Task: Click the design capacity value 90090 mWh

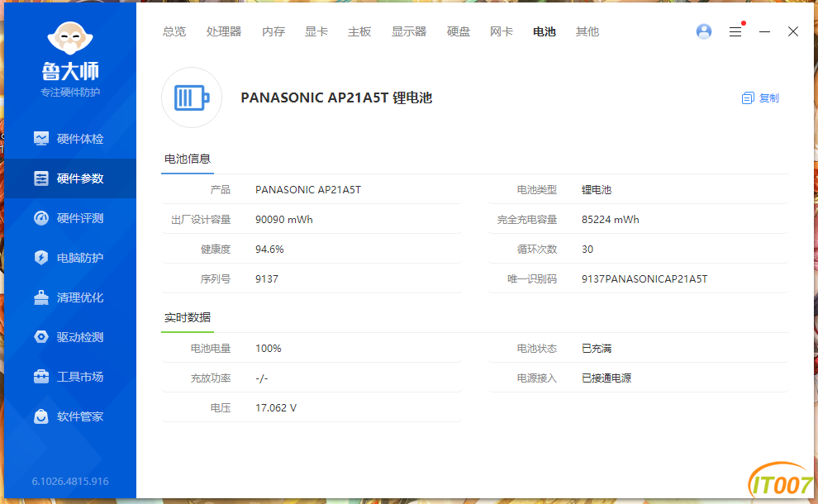Action: 283,220
